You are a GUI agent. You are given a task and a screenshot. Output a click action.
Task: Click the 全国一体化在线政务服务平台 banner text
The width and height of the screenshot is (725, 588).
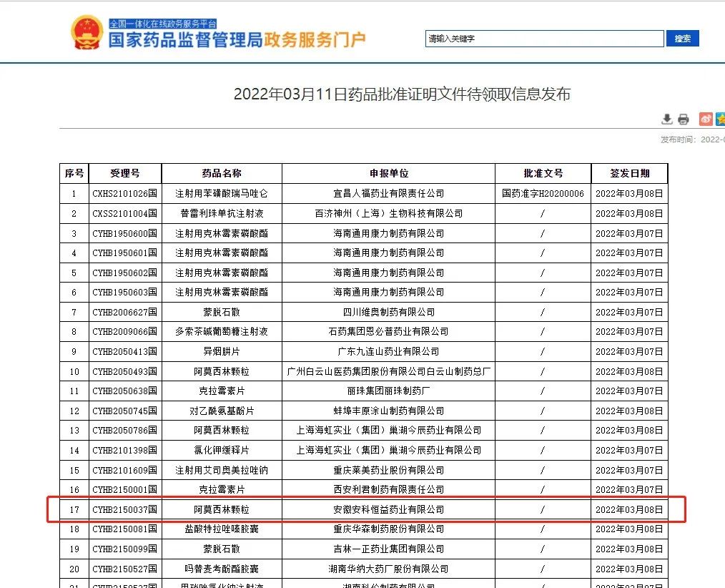[x=162, y=24]
